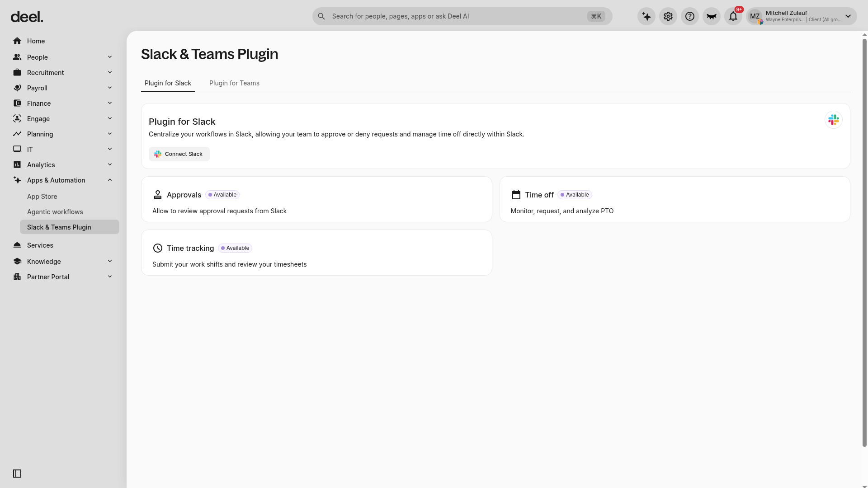Click the People sidebar icon
Screen dimensions: 868x488
(x=17, y=57)
